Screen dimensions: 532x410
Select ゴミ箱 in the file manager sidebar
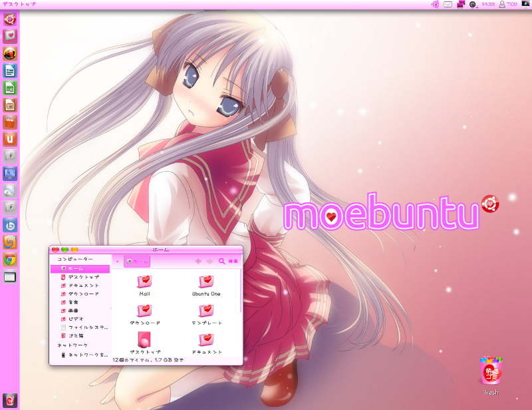pos(80,335)
